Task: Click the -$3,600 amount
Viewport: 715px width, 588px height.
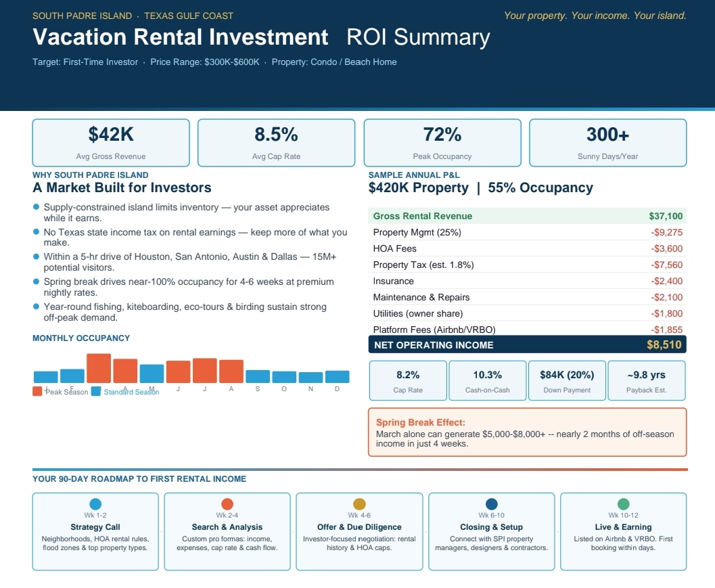Action: click(x=667, y=248)
